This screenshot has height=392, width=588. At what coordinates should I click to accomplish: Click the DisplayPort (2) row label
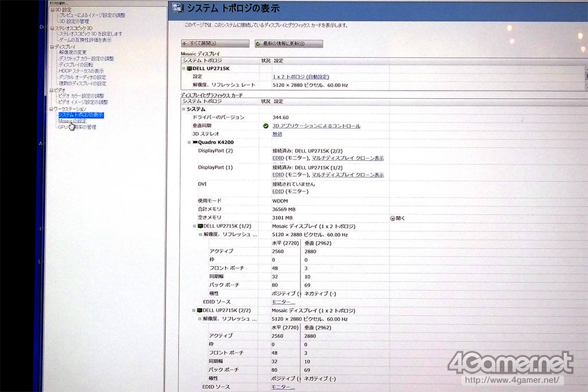[215, 150]
